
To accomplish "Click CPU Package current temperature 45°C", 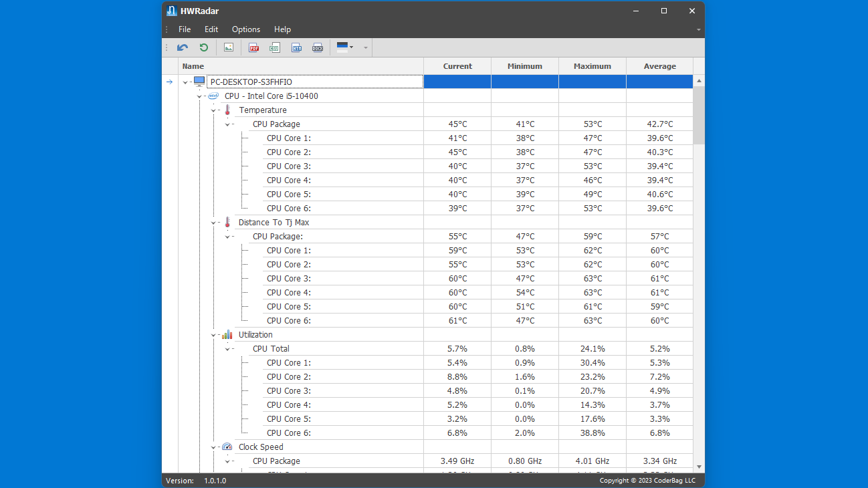I will [x=457, y=124].
